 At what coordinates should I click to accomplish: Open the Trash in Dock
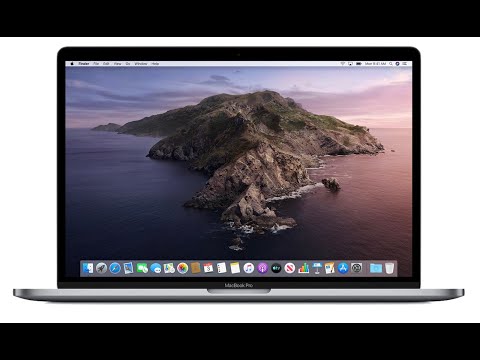pos(389,268)
